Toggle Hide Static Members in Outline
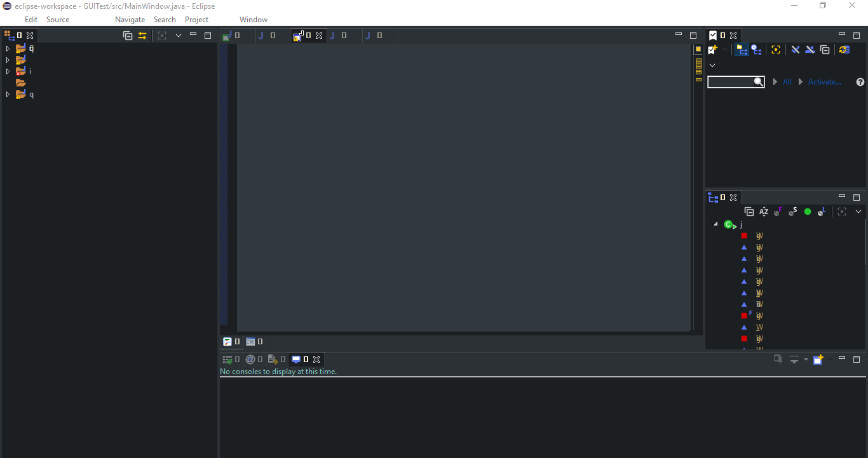This screenshot has width=868, height=458. pyautogui.click(x=792, y=212)
